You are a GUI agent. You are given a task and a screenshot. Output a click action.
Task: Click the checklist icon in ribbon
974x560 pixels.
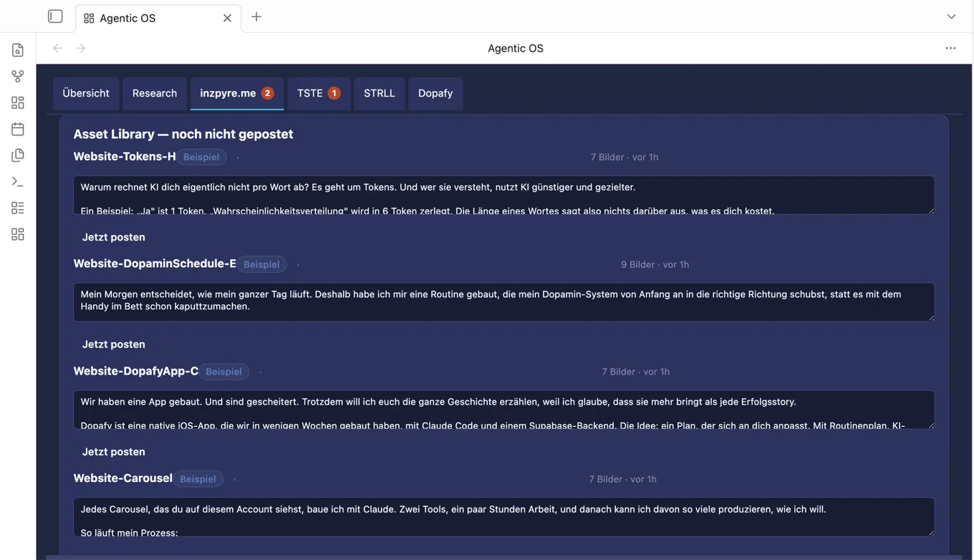tap(18, 208)
